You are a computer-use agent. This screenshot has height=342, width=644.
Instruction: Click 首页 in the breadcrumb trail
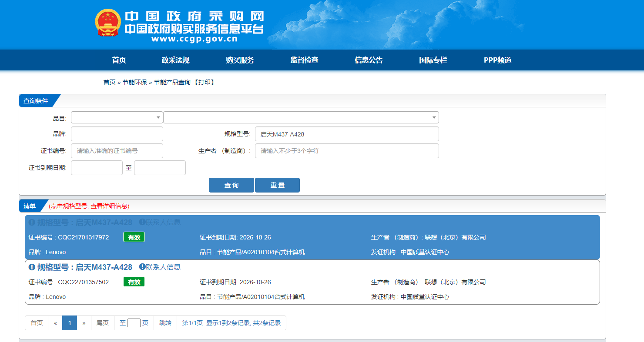(x=109, y=82)
